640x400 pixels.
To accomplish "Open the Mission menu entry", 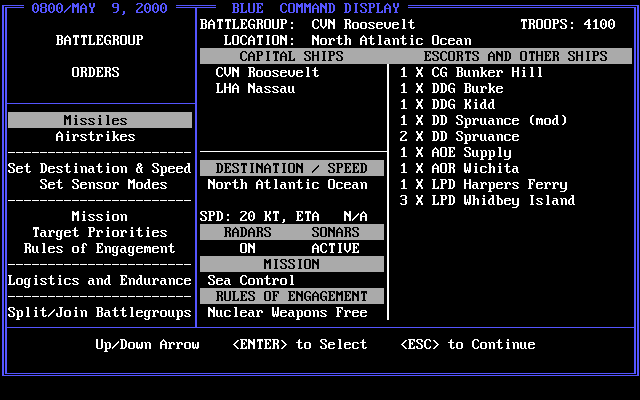I will [x=99, y=216].
